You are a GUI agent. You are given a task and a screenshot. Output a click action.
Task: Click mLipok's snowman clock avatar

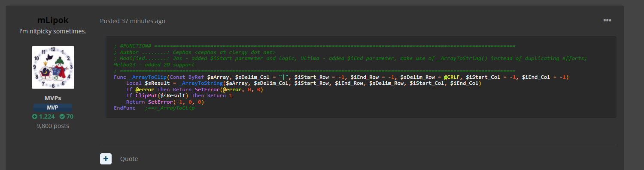(x=53, y=67)
